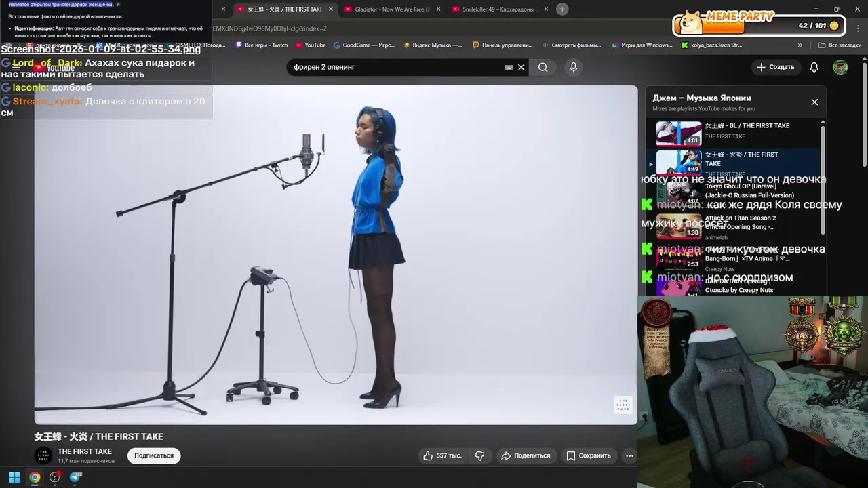
Task: Open the GoodGame bookmark
Action: point(364,45)
